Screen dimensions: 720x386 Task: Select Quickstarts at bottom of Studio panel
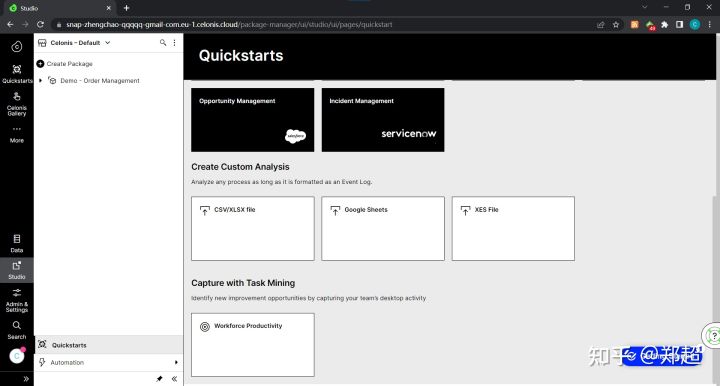(x=109, y=345)
